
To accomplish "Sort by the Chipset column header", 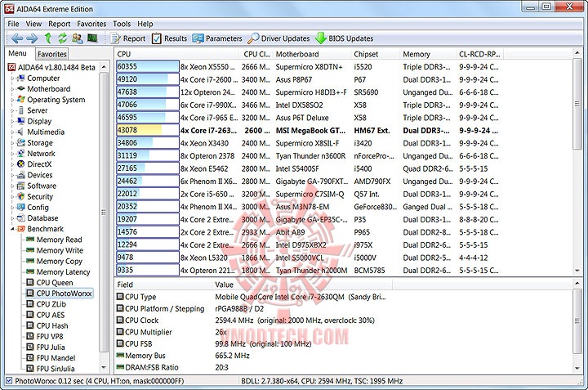I will [x=376, y=54].
